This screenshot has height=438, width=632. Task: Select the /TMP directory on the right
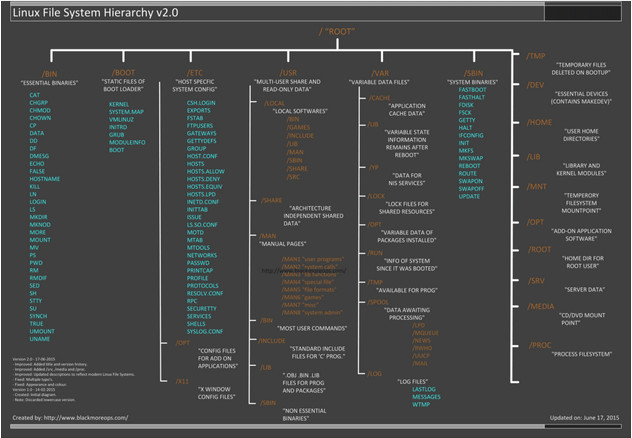[538, 56]
